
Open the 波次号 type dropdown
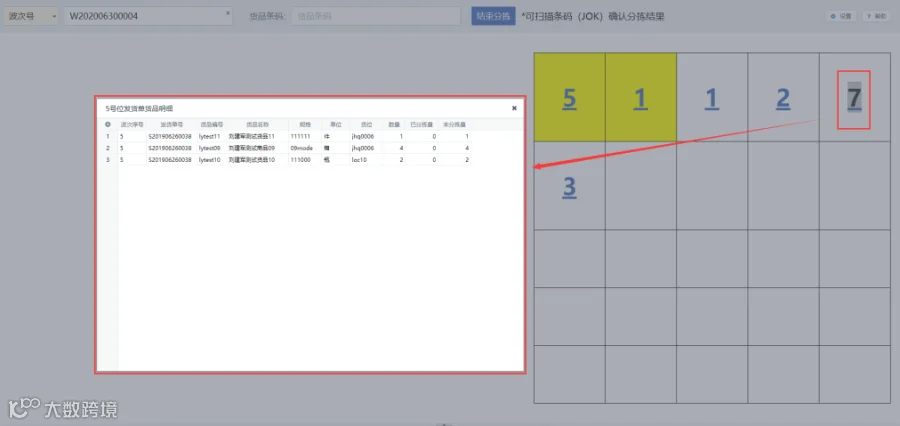pos(31,16)
